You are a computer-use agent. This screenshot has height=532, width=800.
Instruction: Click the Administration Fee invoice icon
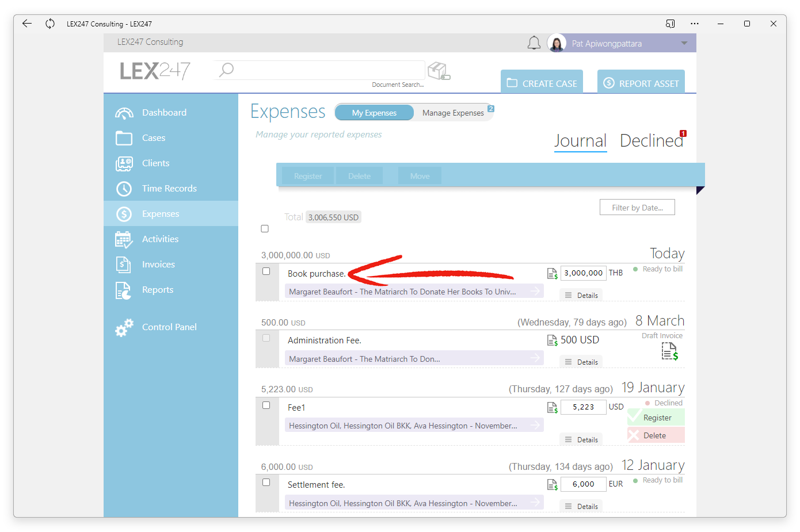tap(552, 340)
